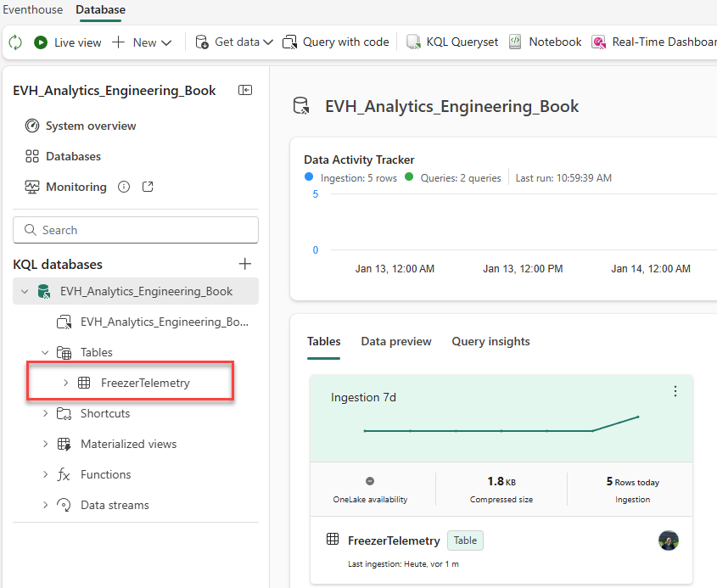Open the New dropdown menu
Screen dimensions: 717x588
point(142,42)
